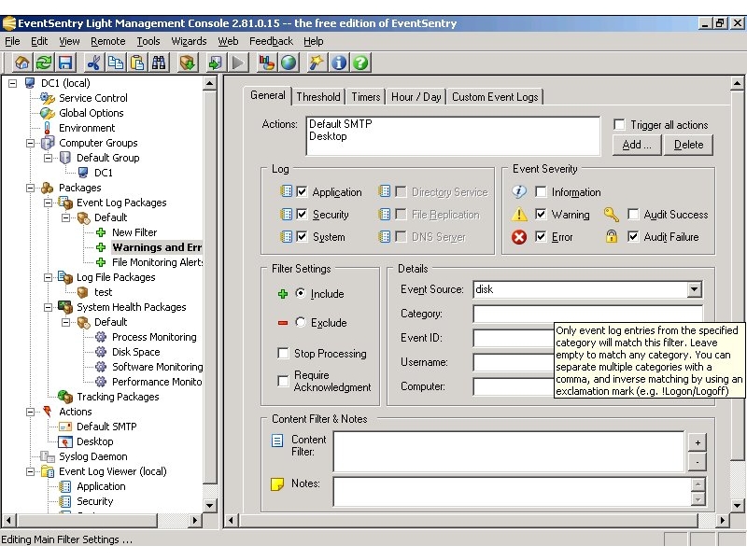747x560 pixels.
Task: Enable the Trigger all actions checkbox
Action: pyautogui.click(x=619, y=125)
